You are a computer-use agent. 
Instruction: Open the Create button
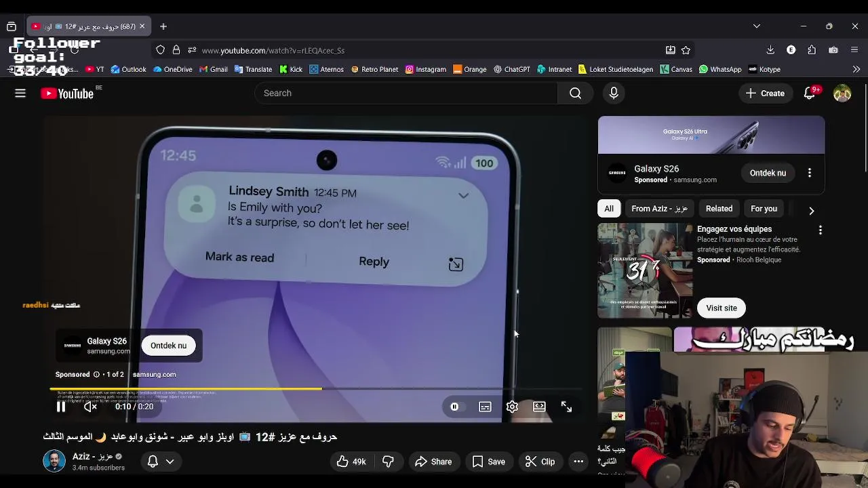pos(766,94)
